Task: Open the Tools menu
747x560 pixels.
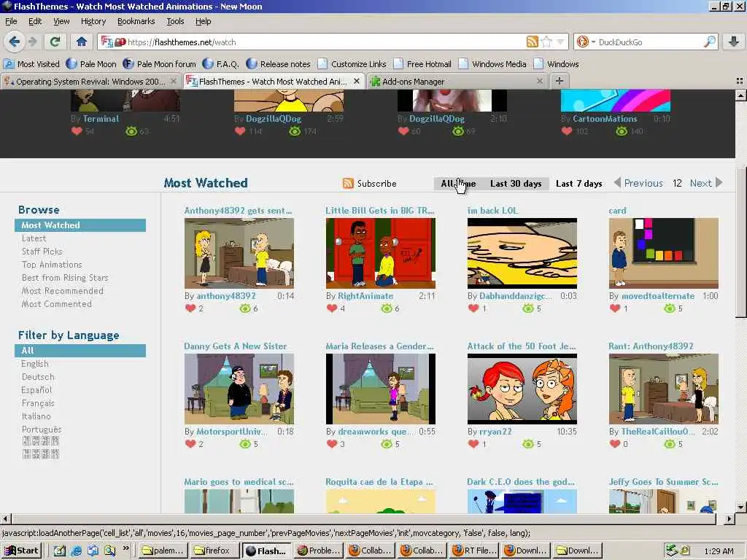Action: click(x=175, y=21)
